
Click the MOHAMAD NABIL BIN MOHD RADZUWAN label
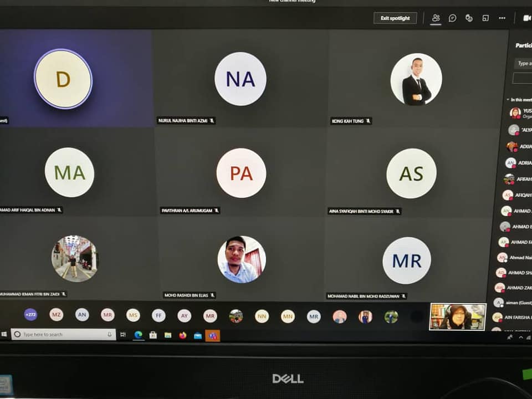364,296
